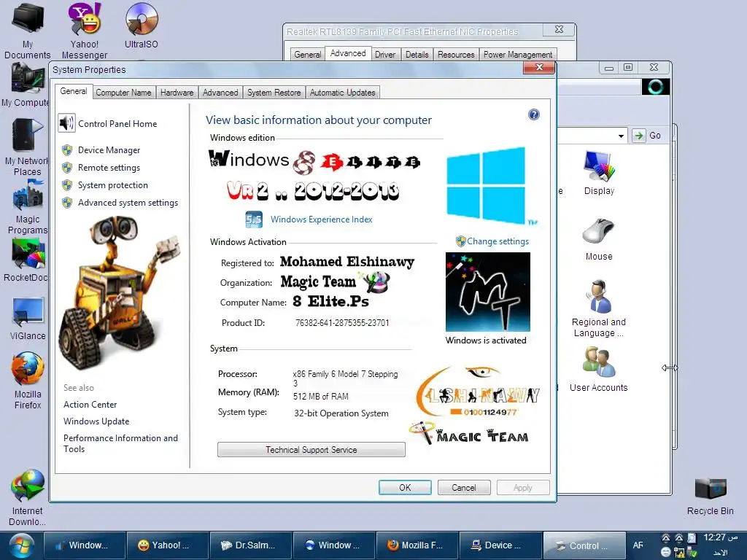The height and width of the screenshot is (560, 747).
Task: Switch to the Device ... taskbar button
Action: point(500,545)
